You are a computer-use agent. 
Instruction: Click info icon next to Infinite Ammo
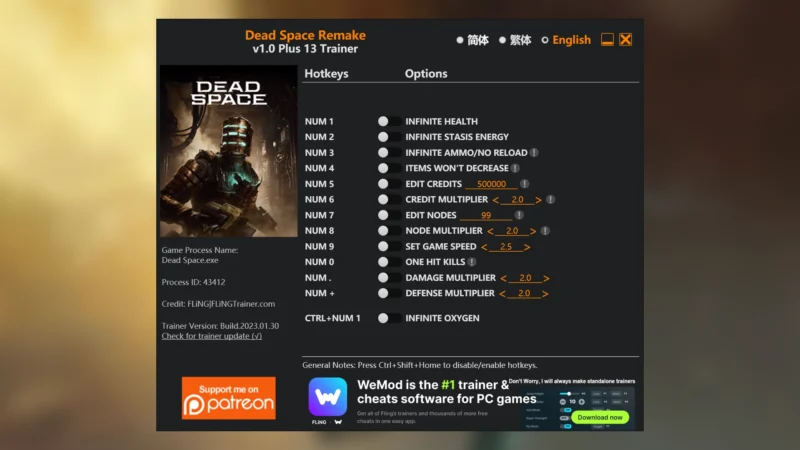click(534, 153)
